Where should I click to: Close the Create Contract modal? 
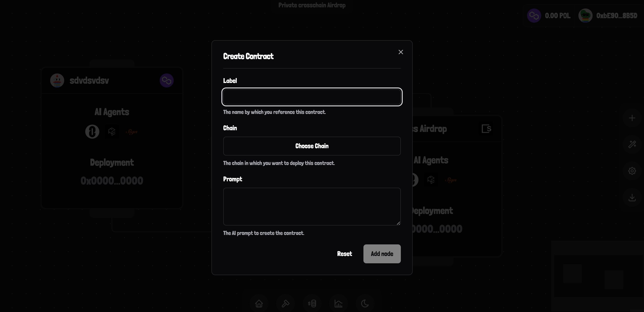[x=400, y=52]
